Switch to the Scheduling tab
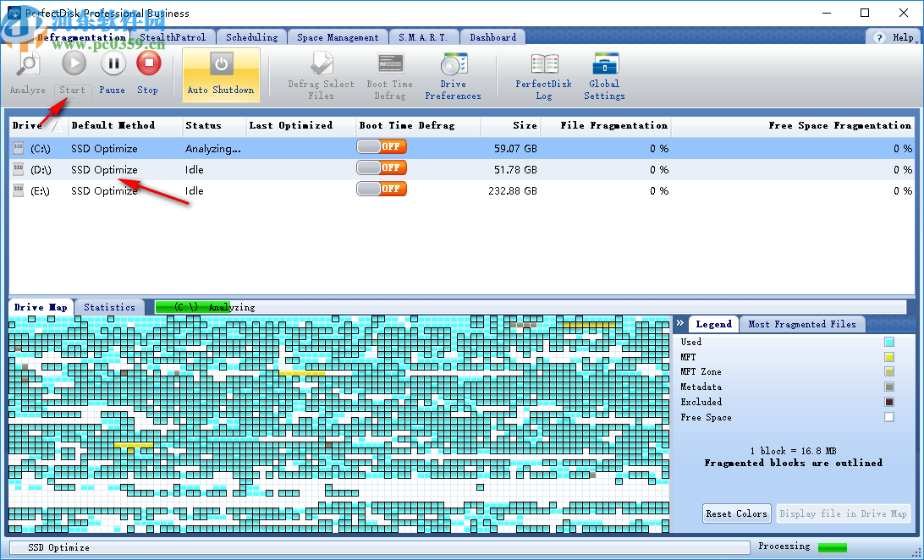 (x=250, y=36)
